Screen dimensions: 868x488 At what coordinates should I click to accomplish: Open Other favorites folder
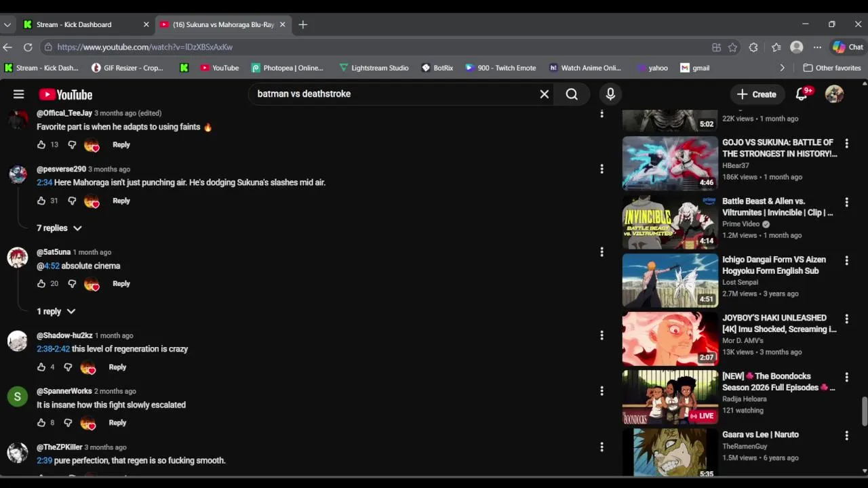(x=832, y=68)
